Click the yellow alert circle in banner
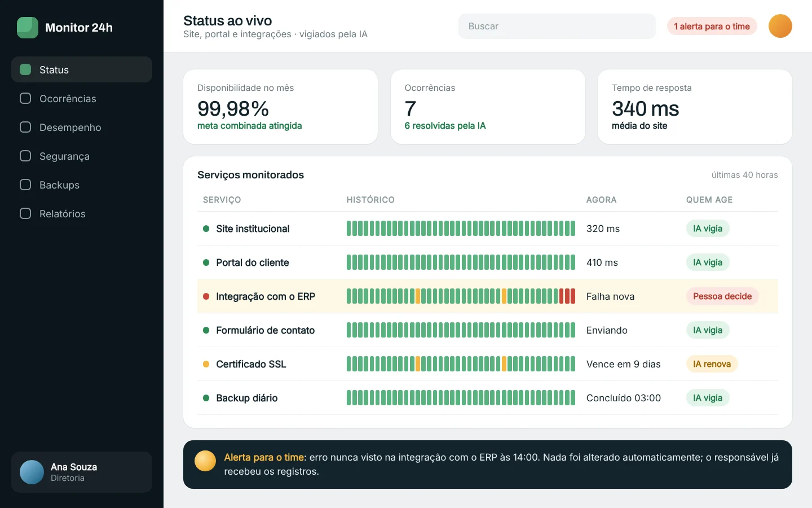Image resolution: width=812 pixels, height=508 pixels. [205, 461]
